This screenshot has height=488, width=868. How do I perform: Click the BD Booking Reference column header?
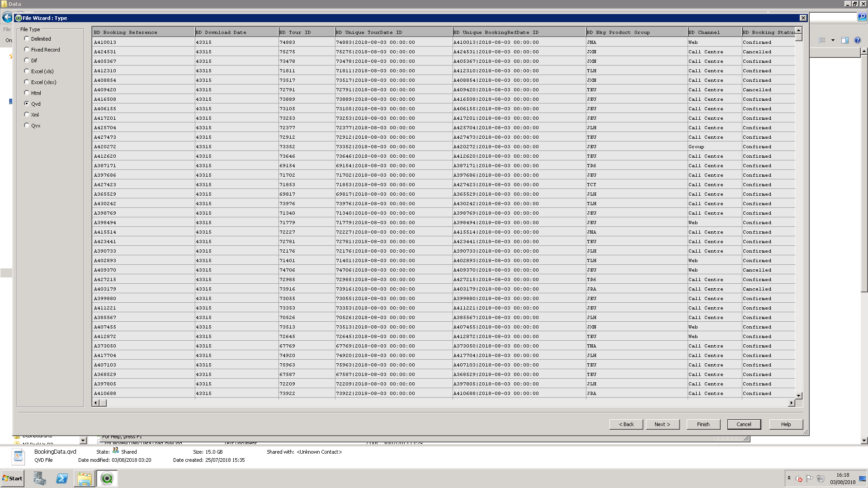coord(143,32)
